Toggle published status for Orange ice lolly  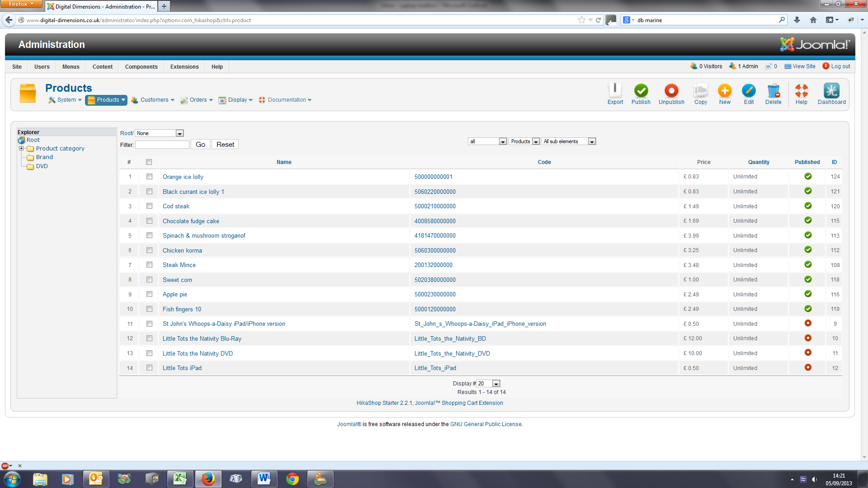click(x=807, y=177)
